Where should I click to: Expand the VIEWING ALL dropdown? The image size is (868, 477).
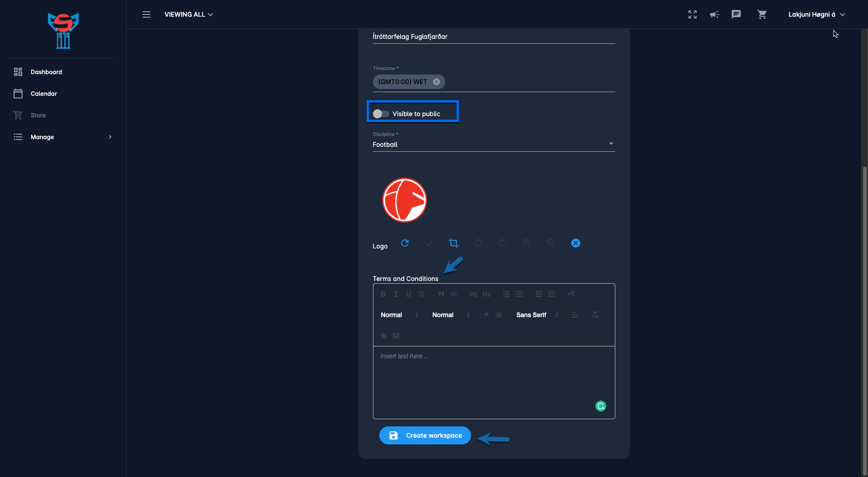click(189, 14)
